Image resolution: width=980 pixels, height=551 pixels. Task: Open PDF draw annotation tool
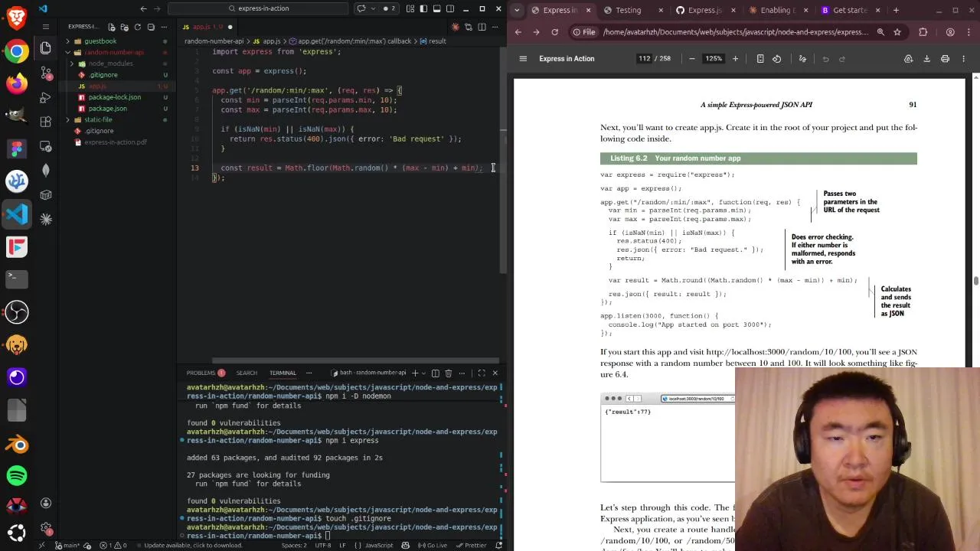click(802, 59)
